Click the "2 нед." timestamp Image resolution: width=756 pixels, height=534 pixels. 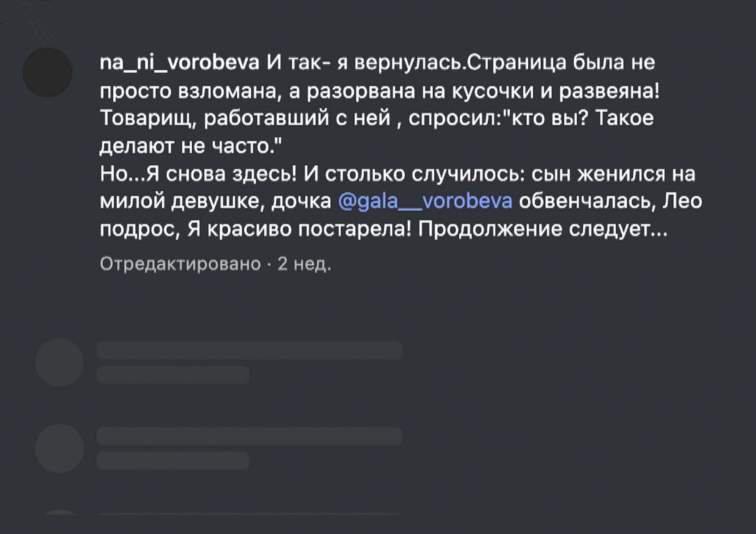[x=304, y=264]
